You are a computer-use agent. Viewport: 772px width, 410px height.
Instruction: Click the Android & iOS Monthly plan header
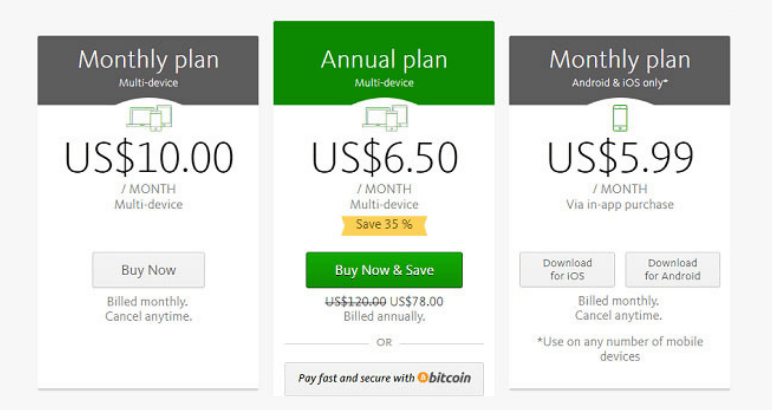(x=619, y=68)
